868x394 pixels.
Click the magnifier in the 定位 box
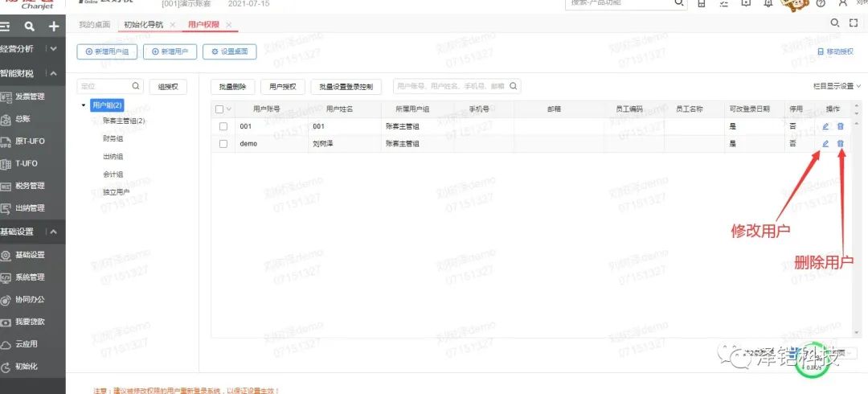(x=136, y=87)
